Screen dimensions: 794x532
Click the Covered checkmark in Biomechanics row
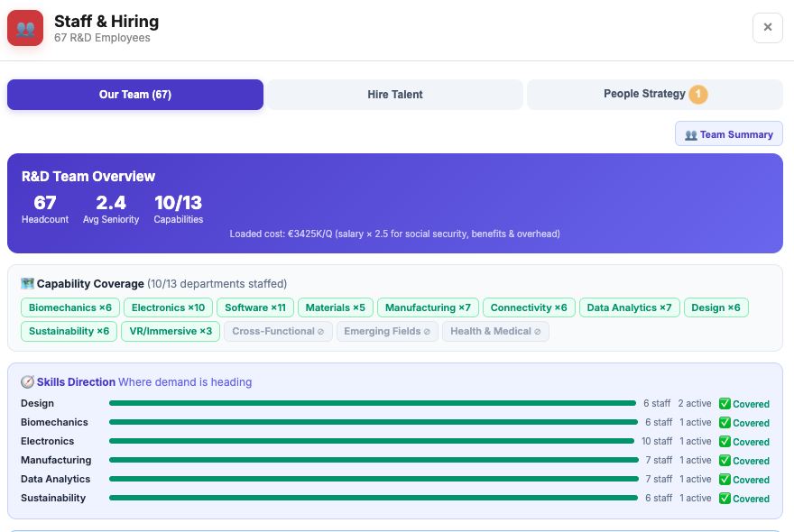click(725, 423)
